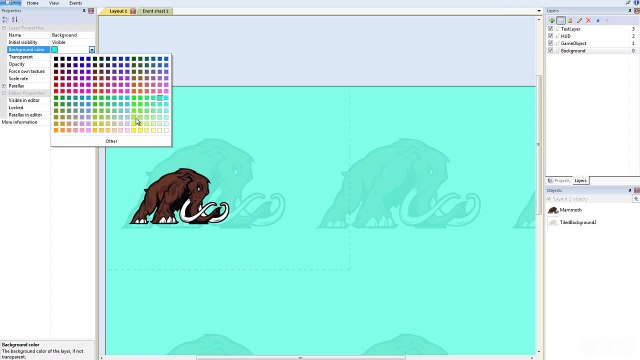The width and height of the screenshot is (640, 360).
Task: Sort properties alphabetically with A-Z icon
Action: (15, 19)
